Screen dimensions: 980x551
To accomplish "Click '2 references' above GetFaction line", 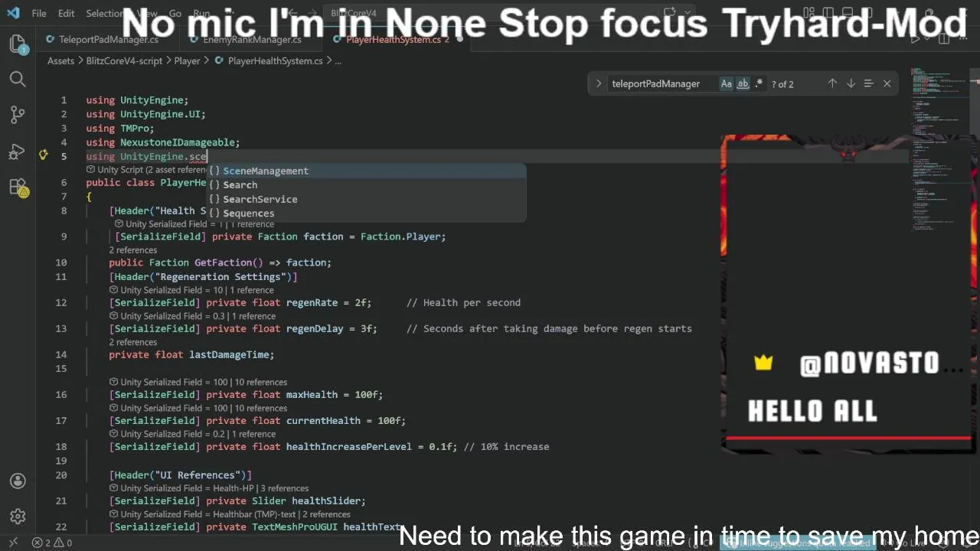I will [132, 250].
